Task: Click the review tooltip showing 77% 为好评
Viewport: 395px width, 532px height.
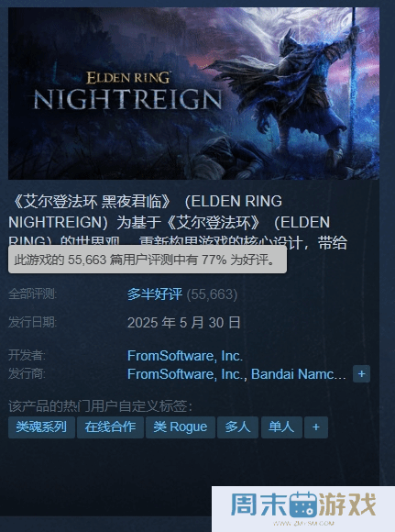Action: pyautogui.click(x=148, y=260)
